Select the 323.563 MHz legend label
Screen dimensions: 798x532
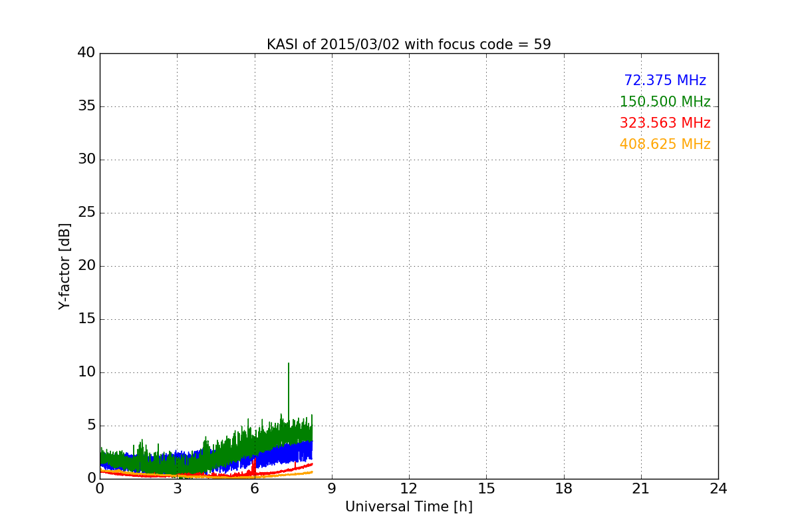coord(665,123)
